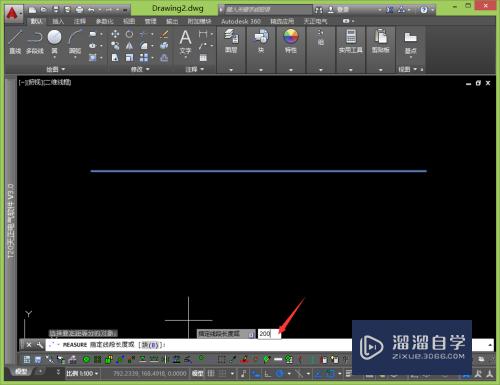The height and width of the screenshot is (385, 500).
Task: Toggle the 模型 space button in status bar
Action: [197, 373]
